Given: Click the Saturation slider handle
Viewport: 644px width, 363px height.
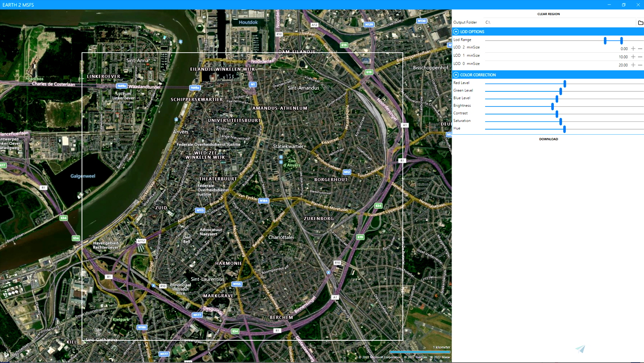Looking at the screenshot, I should click(561, 121).
